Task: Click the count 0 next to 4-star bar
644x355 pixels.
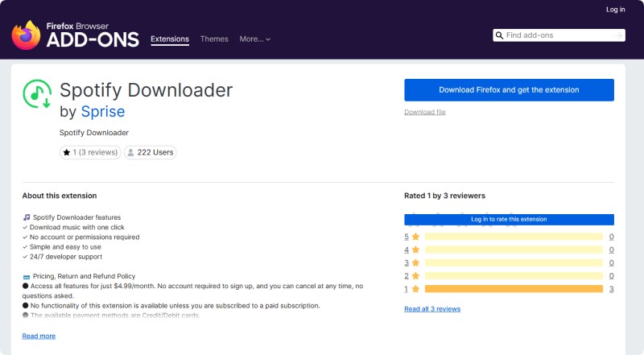Action: click(611, 250)
